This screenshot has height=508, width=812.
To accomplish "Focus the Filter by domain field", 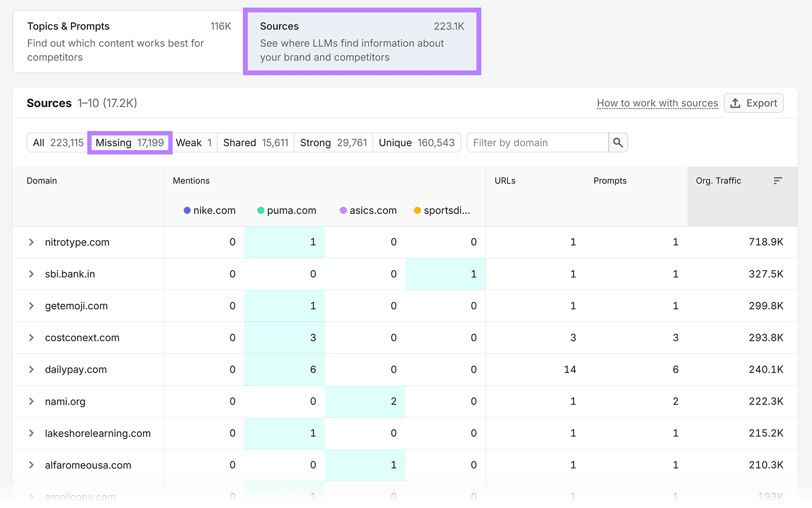I will click(x=537, y=143).
